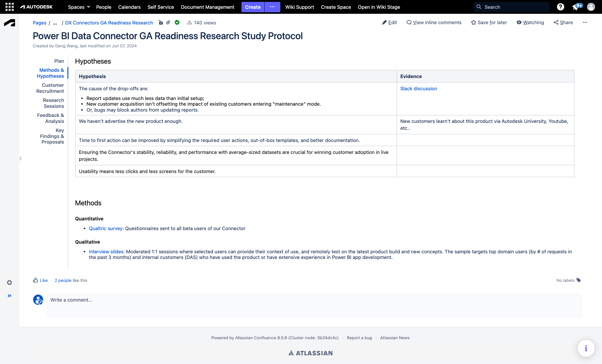Click the green checkmark status icon
Screen dimensions: 602x364
pyautogui.click(x=177, y=22)
